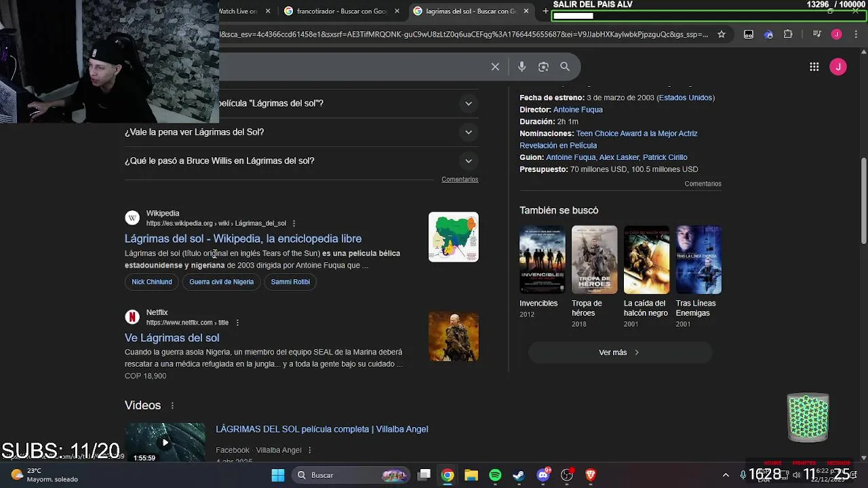Open Chrome media controls icon
Viewport: 868px width, 488px height.
coord(816,35)
